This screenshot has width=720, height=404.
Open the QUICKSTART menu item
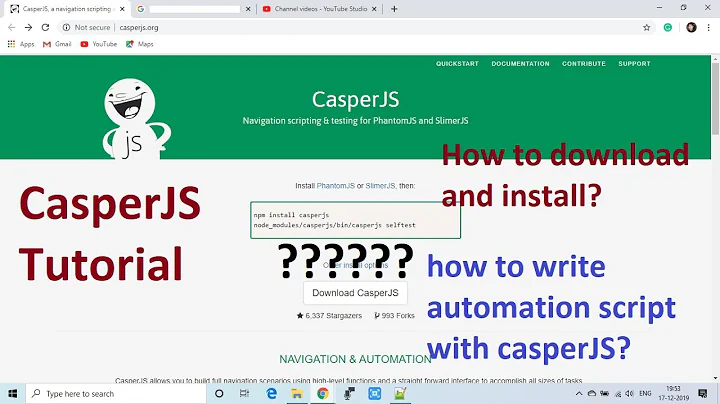coord(457,64)
